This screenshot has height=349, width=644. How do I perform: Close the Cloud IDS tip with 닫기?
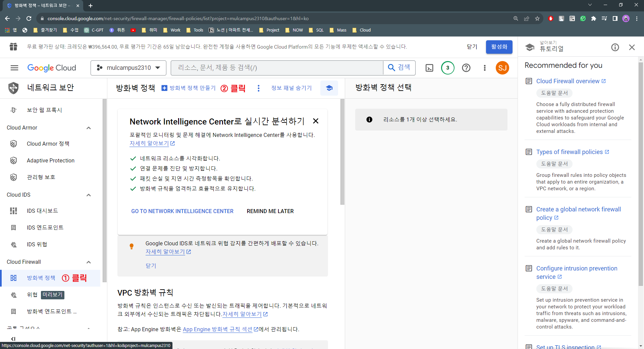[151, 266]
